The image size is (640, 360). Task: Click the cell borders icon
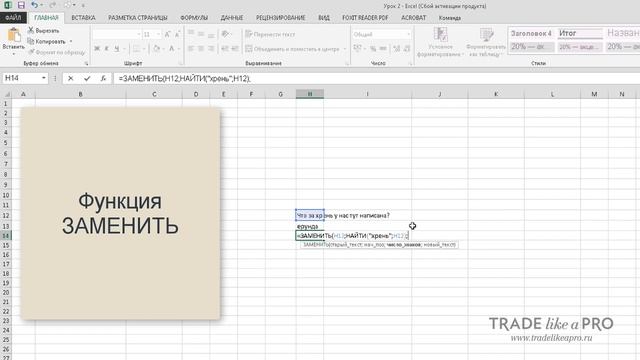(136, 49)
